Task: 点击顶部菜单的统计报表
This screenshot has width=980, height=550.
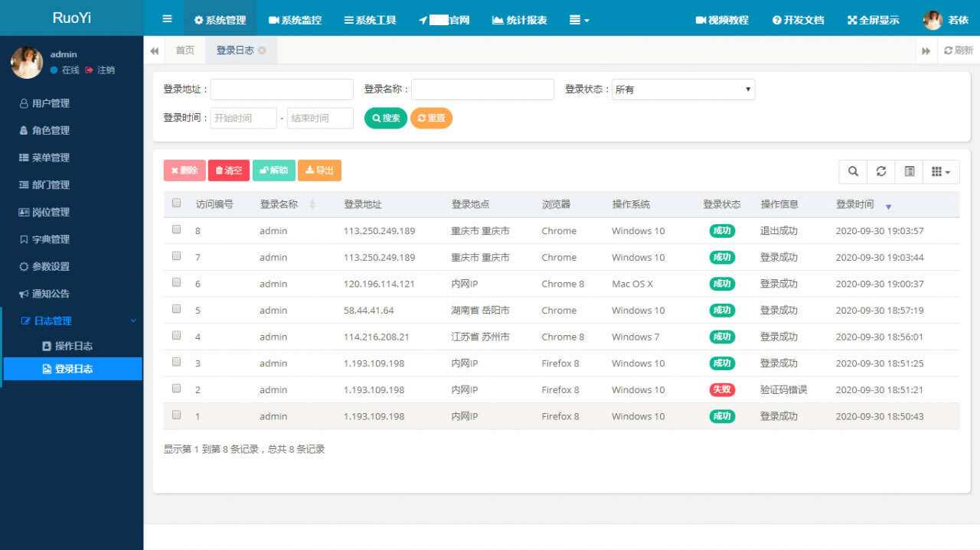Action: (519, 21)
